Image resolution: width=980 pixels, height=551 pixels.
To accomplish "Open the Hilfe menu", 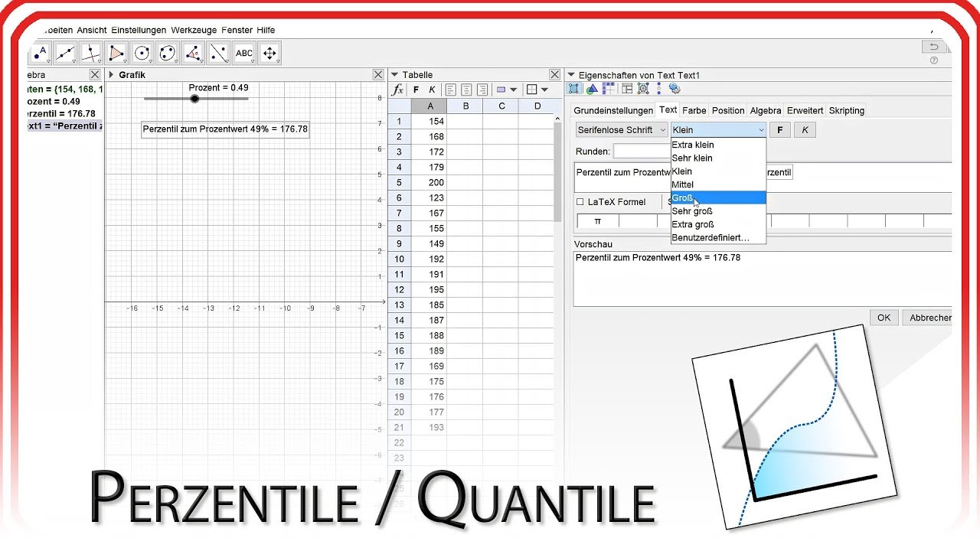I will [266, 30].
